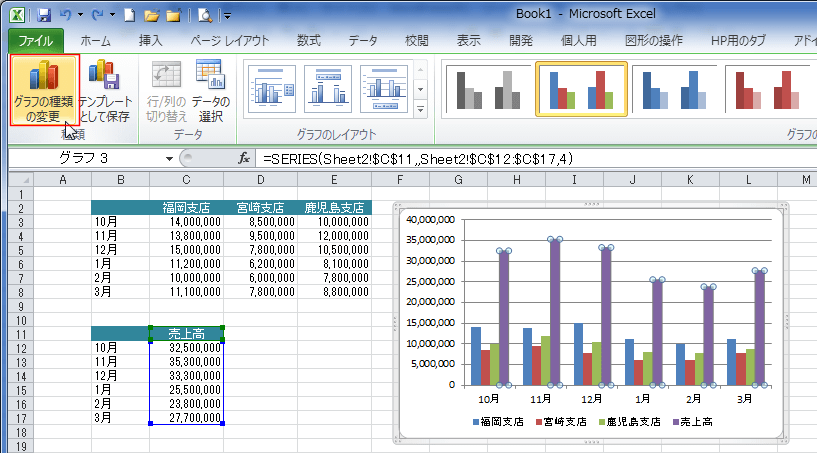Click the Save icon in quick access toolbar
The width and height of the screenshot is (817, 453).
pyautogui.click(x=43, y=15)
